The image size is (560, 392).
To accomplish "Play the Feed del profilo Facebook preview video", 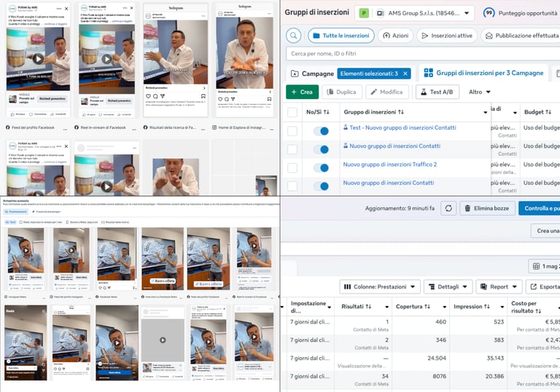I will [x=38, y=58].
